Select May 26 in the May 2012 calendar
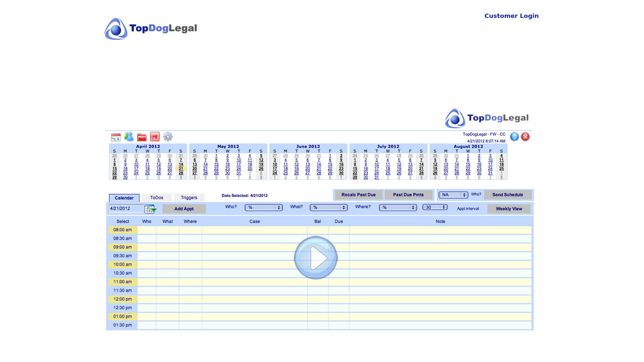Screen dimensions: 644x362 coord(261,168)
